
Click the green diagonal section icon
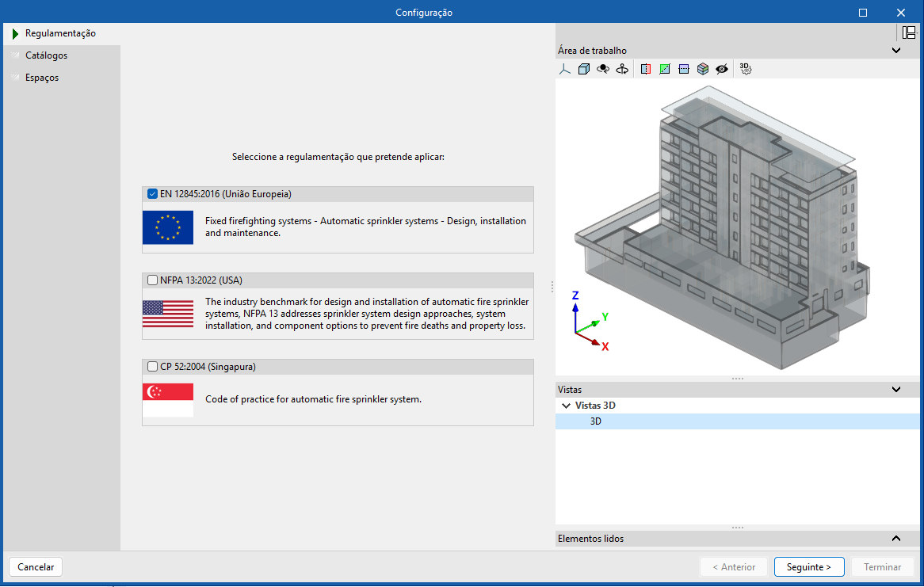664,69
